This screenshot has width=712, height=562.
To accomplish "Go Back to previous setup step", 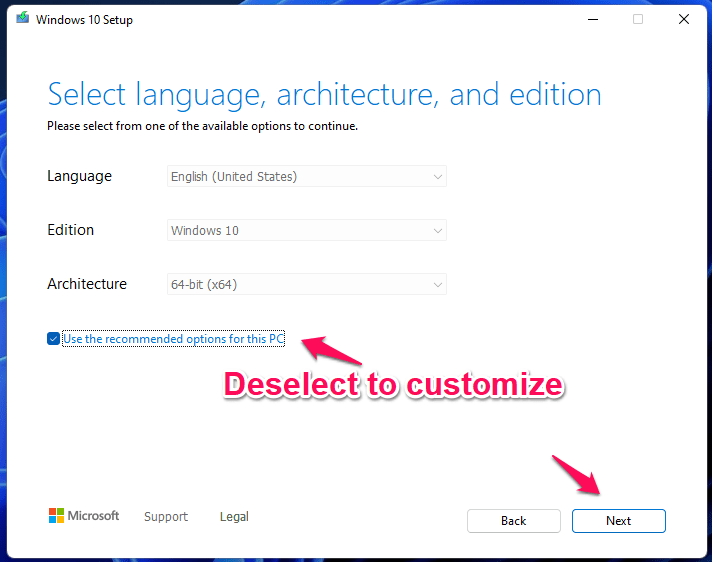I will pyautogui.click(x=514, y=521).
